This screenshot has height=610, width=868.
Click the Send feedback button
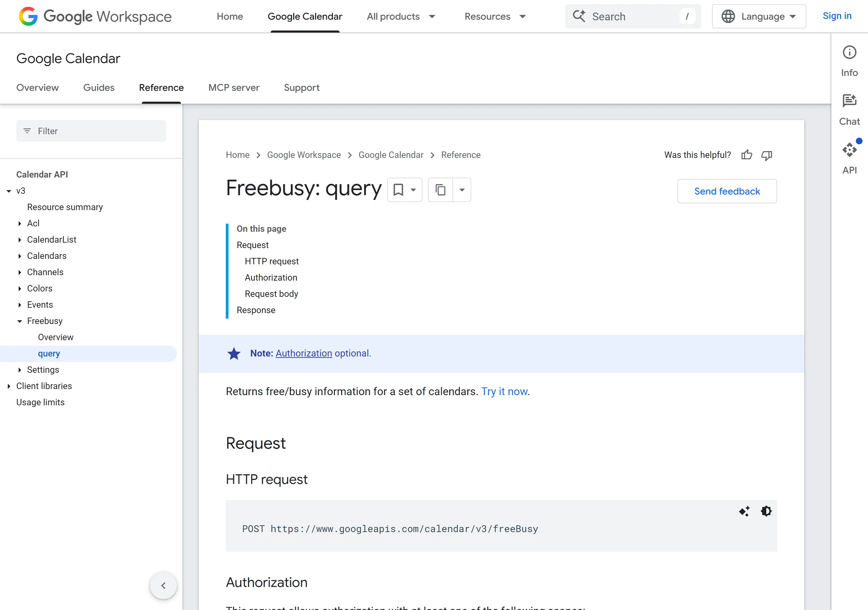pos(727,191)
